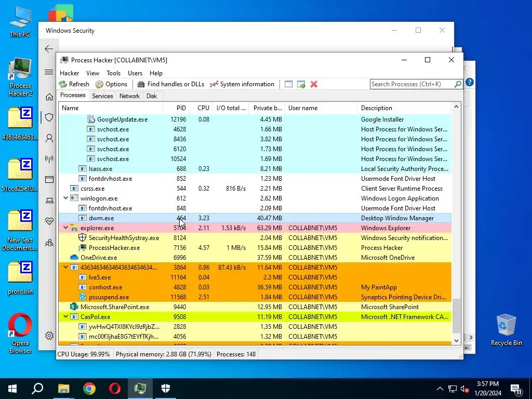532x399 pixels.
Task: Sort by the PID column header
Action: tap(176, 108)
